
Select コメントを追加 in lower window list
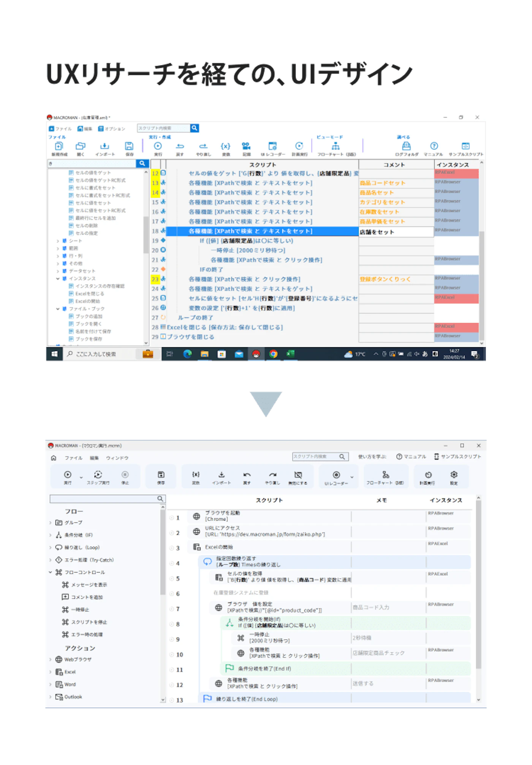tap(82, 597)
